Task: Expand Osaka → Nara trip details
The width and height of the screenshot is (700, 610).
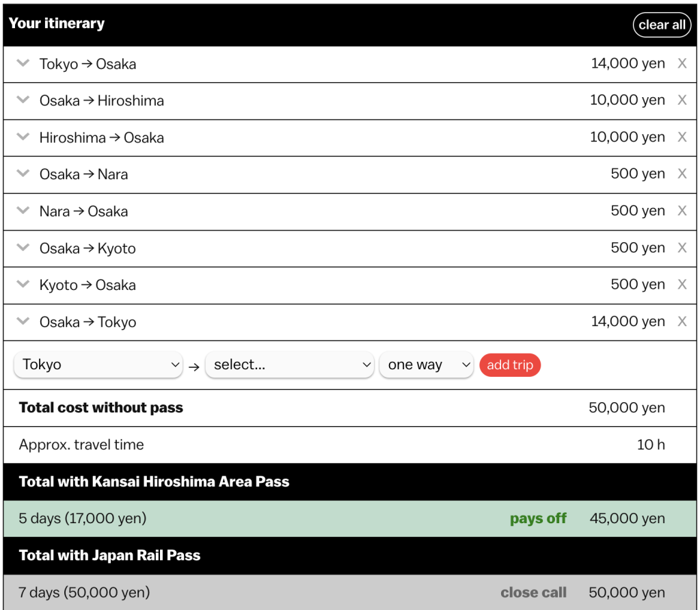Action: point(23,174)
